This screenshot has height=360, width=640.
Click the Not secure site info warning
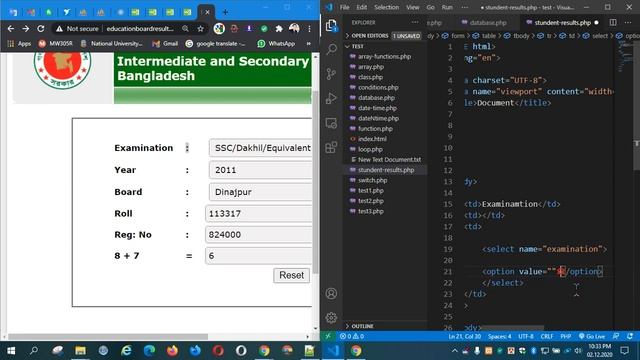click(77, 29)
